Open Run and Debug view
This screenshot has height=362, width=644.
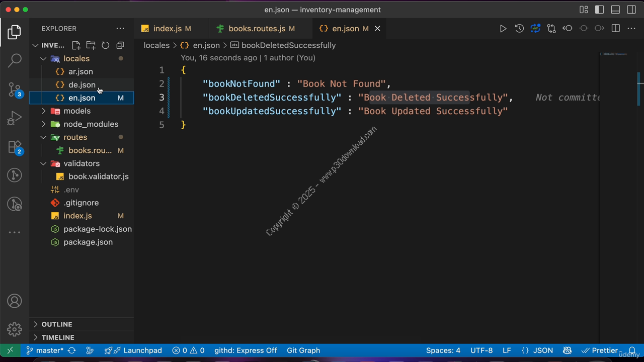(15, 118)
